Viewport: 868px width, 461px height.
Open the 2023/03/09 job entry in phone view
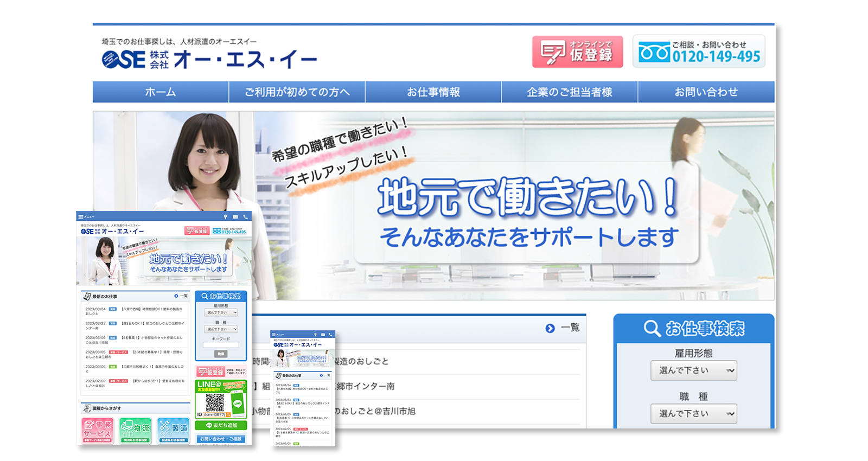tap(302, 418)
